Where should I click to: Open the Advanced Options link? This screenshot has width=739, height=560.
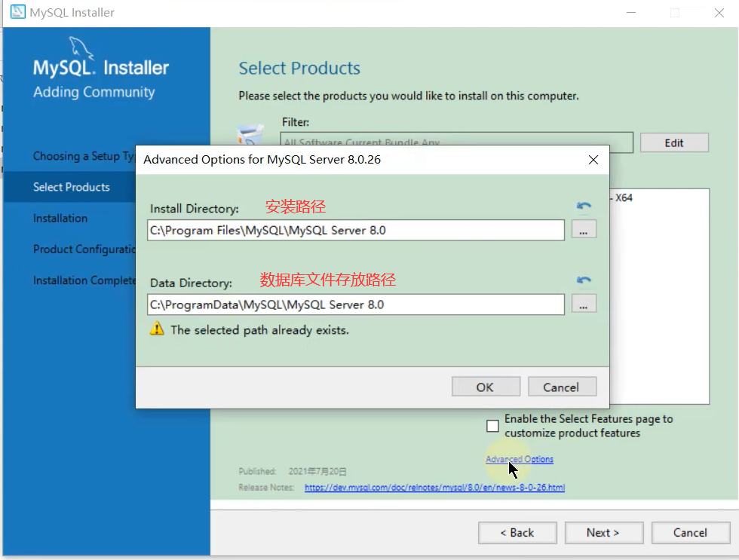[x=520, y=459]
